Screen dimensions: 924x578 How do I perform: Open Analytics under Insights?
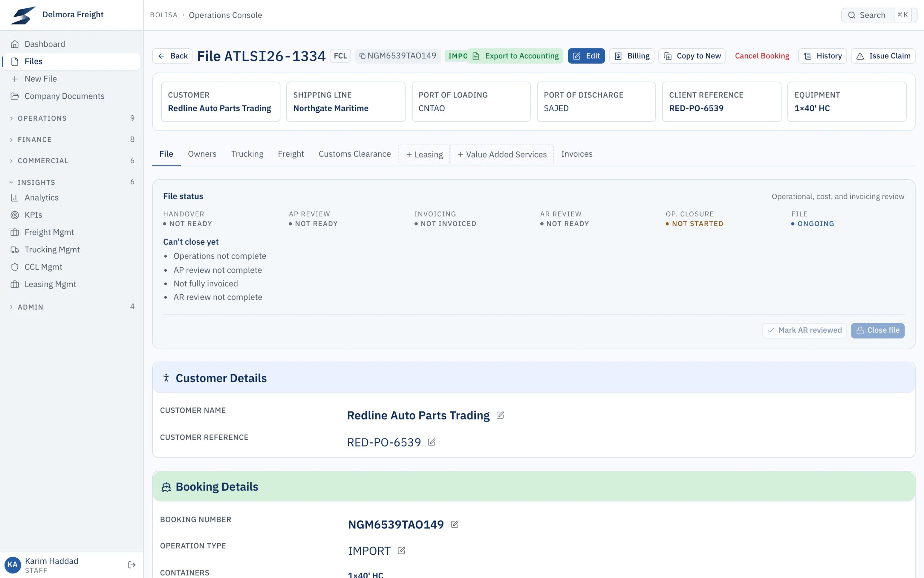tap(71, 198)
